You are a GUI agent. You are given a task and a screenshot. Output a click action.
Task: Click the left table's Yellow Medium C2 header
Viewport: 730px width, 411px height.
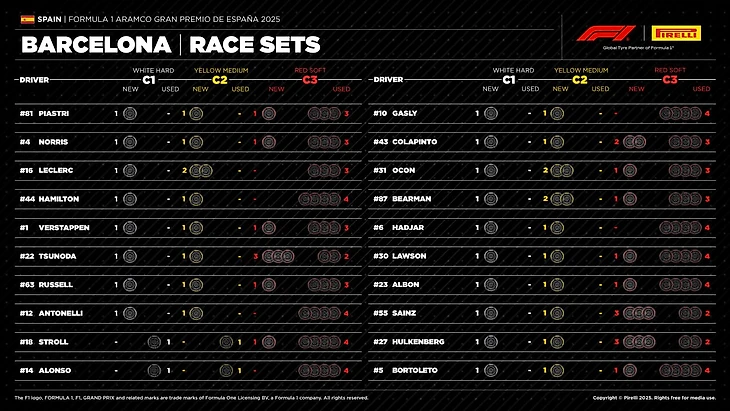[220, 76]
